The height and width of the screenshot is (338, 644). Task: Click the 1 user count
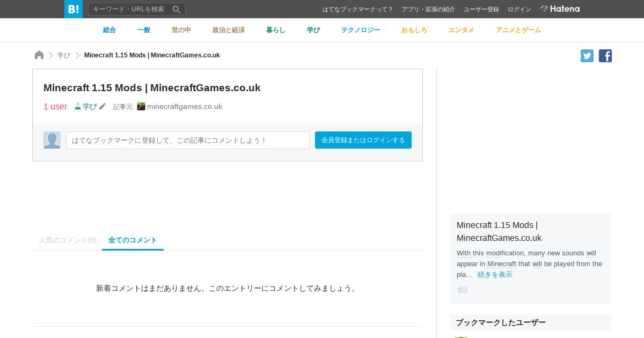[55, 106]
